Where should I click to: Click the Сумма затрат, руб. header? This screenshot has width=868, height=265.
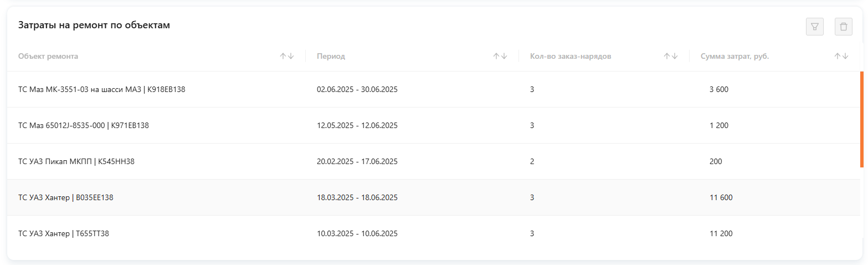tap(735, 56)
